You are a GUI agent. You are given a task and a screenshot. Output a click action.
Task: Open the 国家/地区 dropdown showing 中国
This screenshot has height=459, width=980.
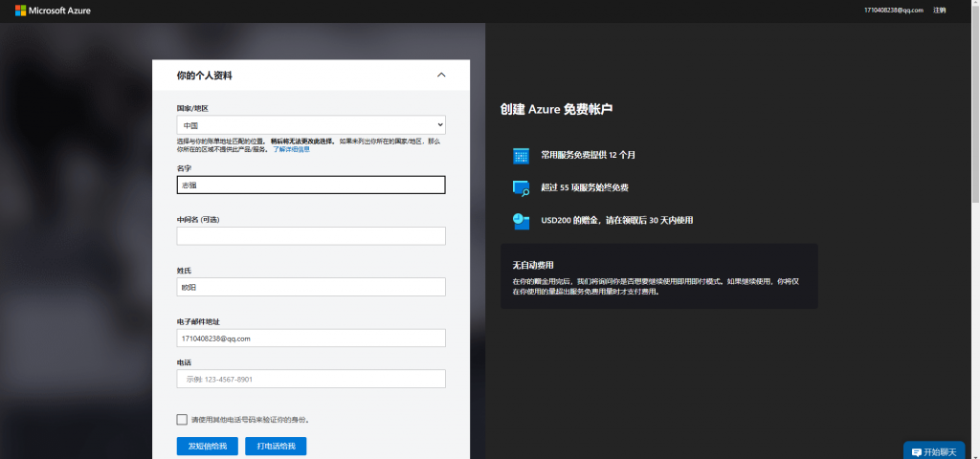[311, 125]
